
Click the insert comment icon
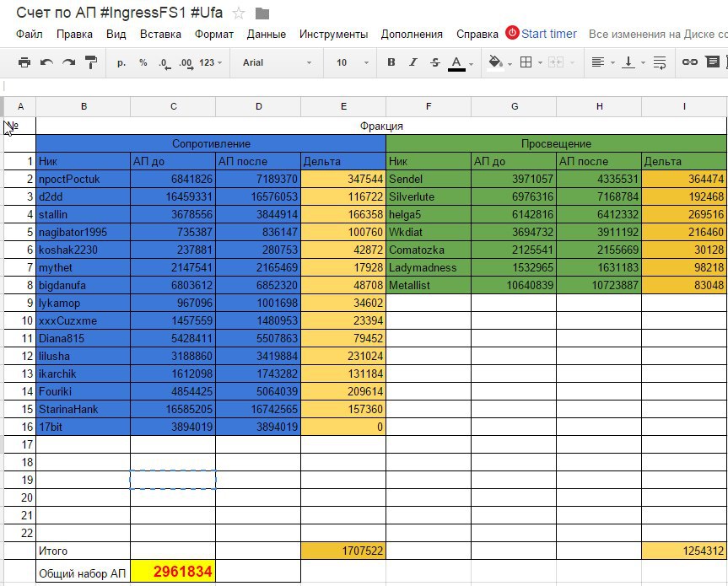click(x=712, y=62)
